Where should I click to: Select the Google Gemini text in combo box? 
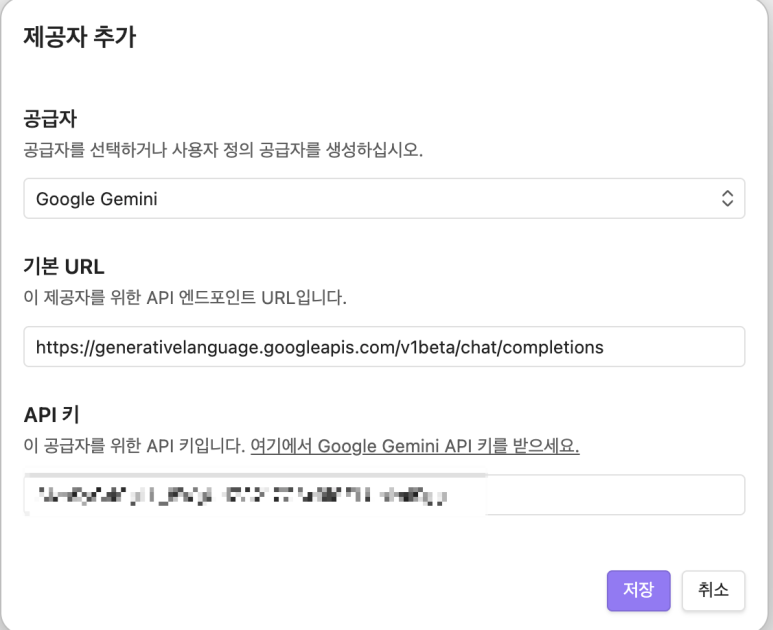(x=97, y=199)
